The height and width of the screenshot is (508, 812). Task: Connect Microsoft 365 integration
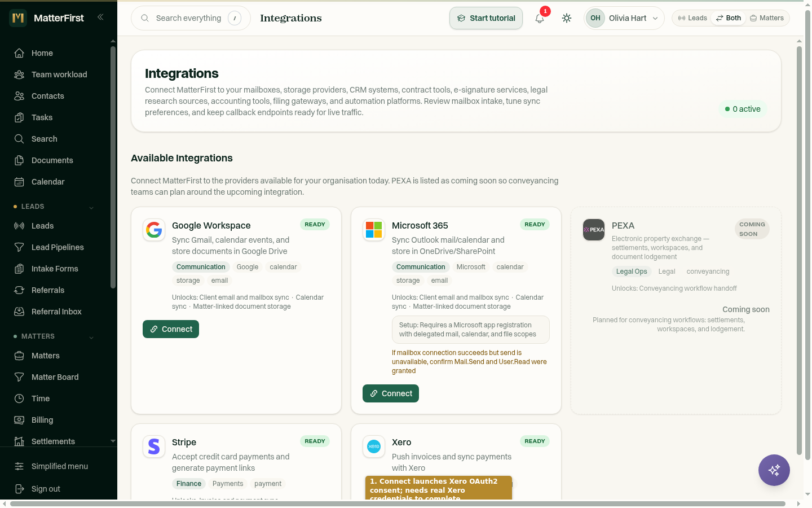click(391, 393)
